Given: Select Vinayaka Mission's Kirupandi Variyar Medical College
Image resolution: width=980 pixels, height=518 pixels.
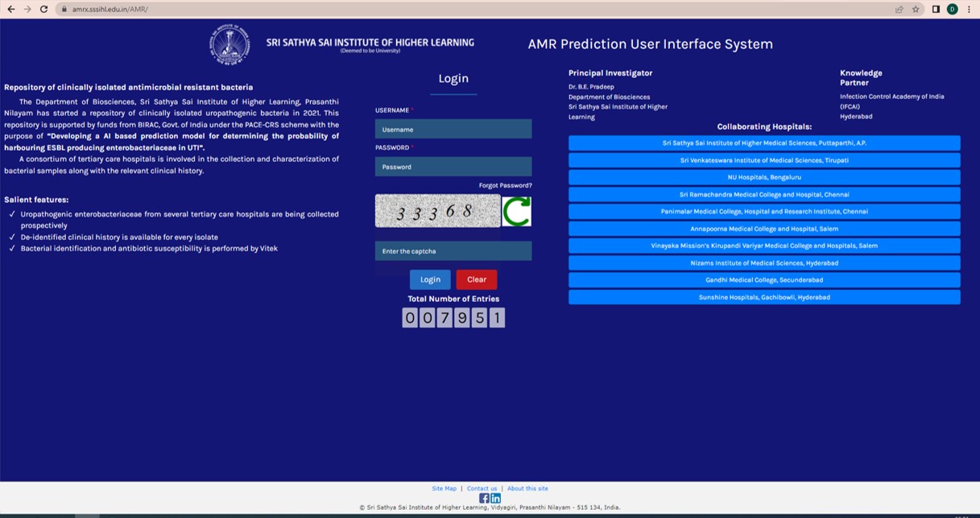Looking at the screenshot, I should coord(764,246).
